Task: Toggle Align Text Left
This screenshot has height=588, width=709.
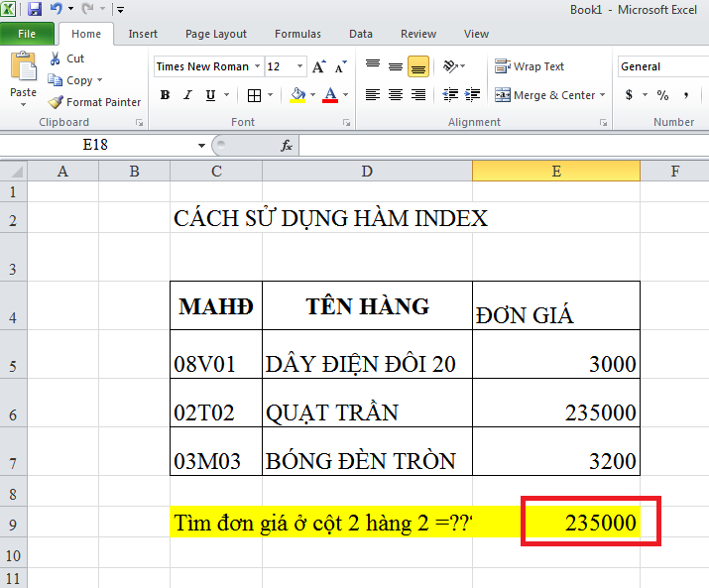Action: tap(373, 94)
